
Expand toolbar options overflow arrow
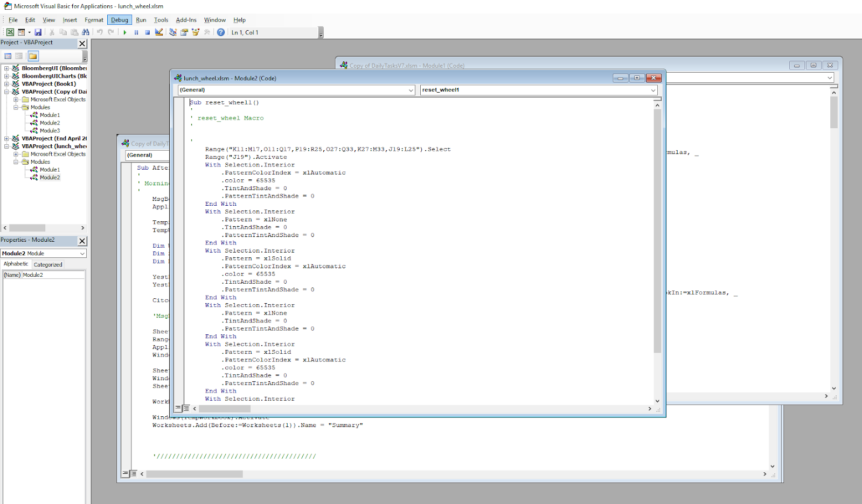coord(321,33)
